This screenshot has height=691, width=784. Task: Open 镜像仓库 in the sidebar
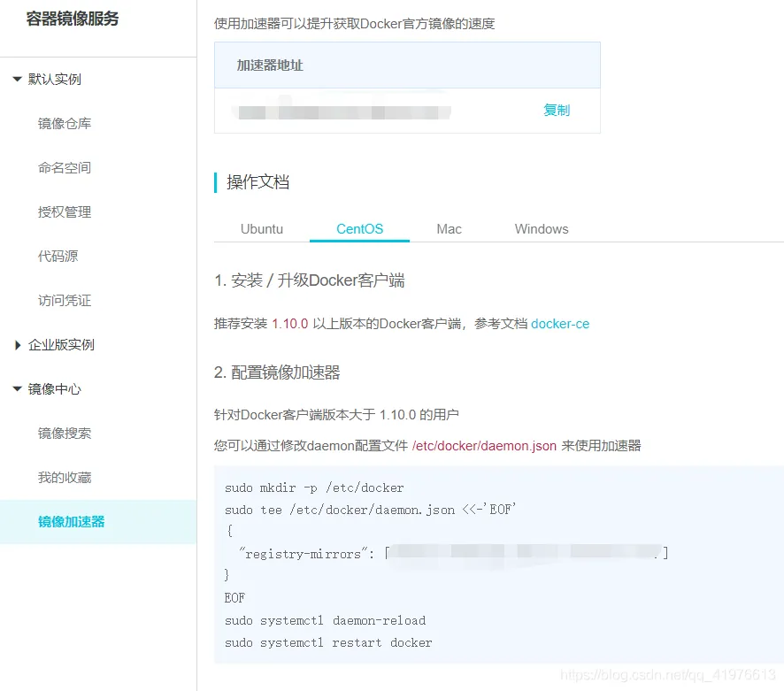click(64, 123)
